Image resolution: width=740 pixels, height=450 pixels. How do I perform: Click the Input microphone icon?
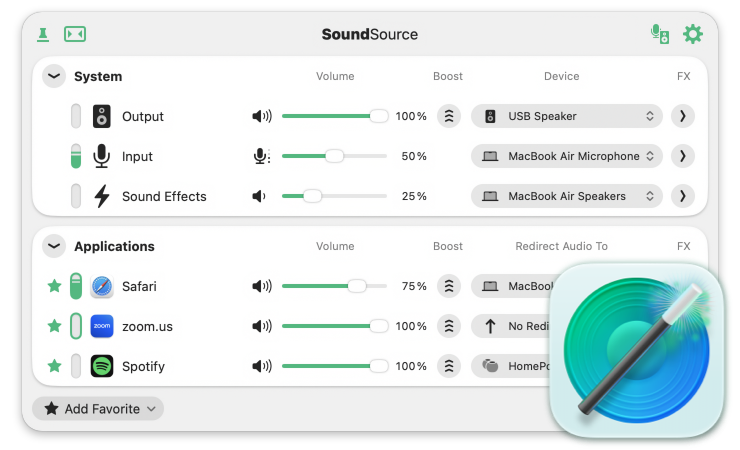[101, 156]
